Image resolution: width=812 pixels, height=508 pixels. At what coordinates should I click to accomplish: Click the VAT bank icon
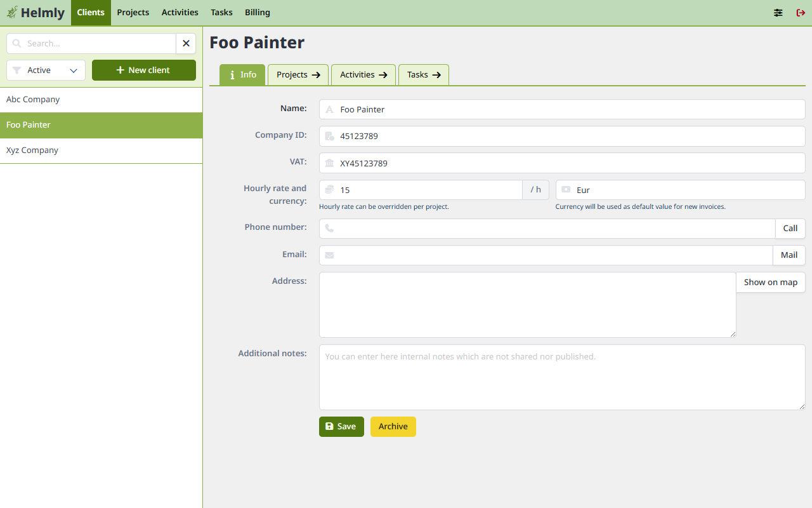click(x=329, y=163)
